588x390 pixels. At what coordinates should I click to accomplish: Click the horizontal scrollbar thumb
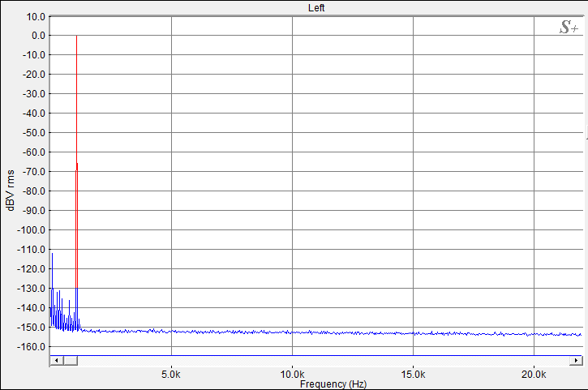(71, 360)
